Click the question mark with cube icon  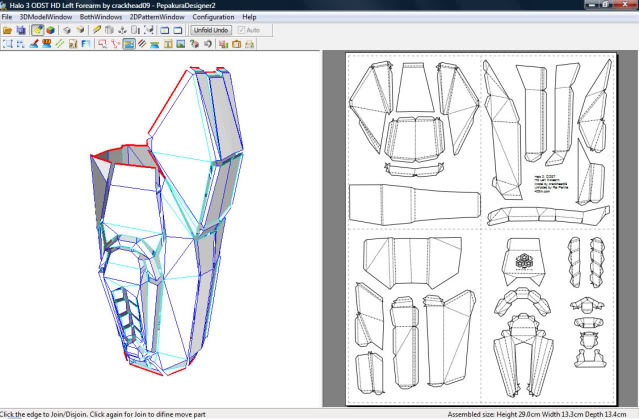(x=193, y=44)
